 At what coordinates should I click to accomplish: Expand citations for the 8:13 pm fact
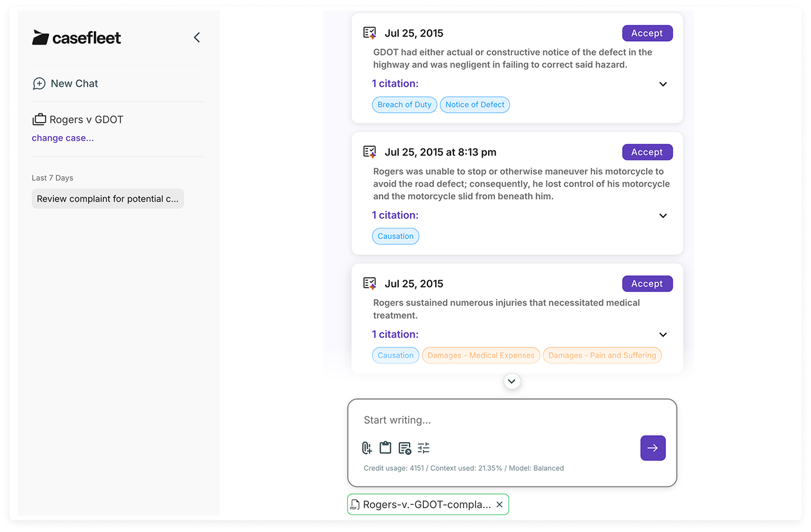(663, 216)
